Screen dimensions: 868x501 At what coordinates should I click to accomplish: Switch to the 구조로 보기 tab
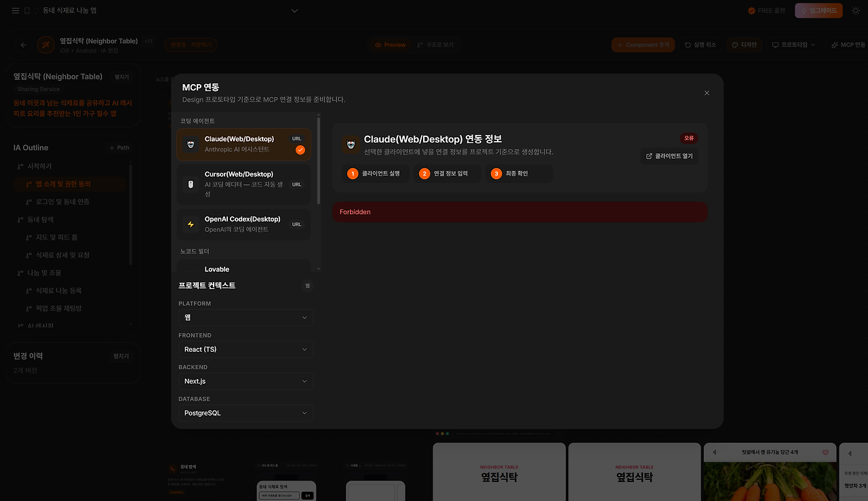pos(435,45)
